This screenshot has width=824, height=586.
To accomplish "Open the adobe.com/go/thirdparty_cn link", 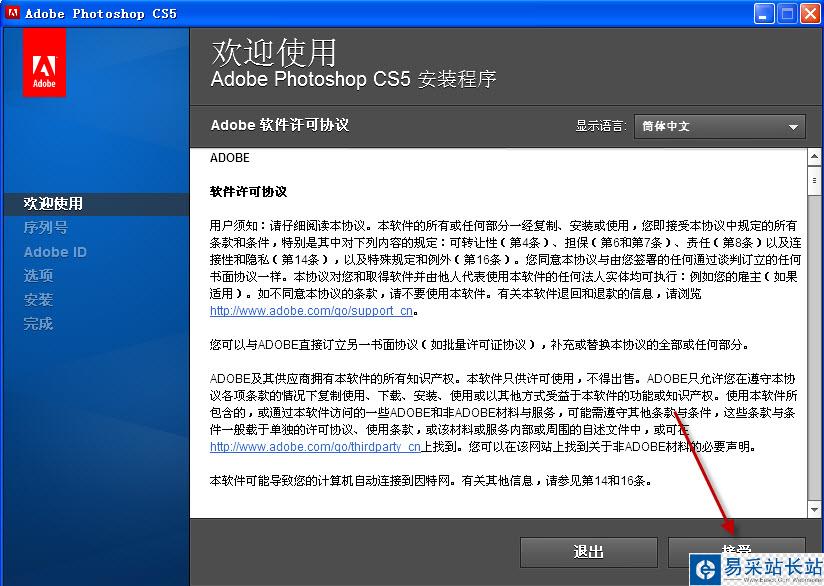I will coord(315,447).
